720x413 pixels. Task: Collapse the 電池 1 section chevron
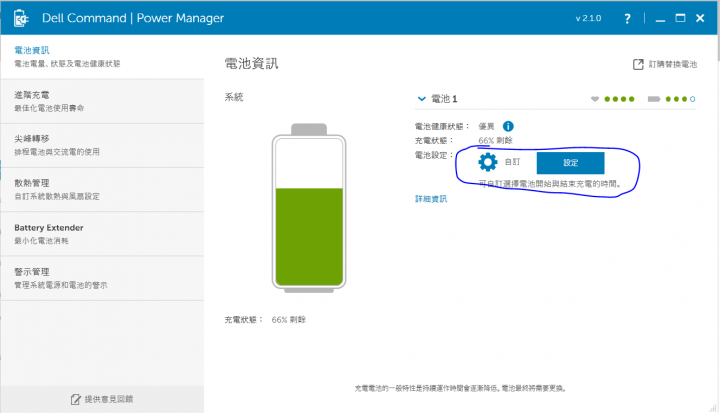(422, 99)
